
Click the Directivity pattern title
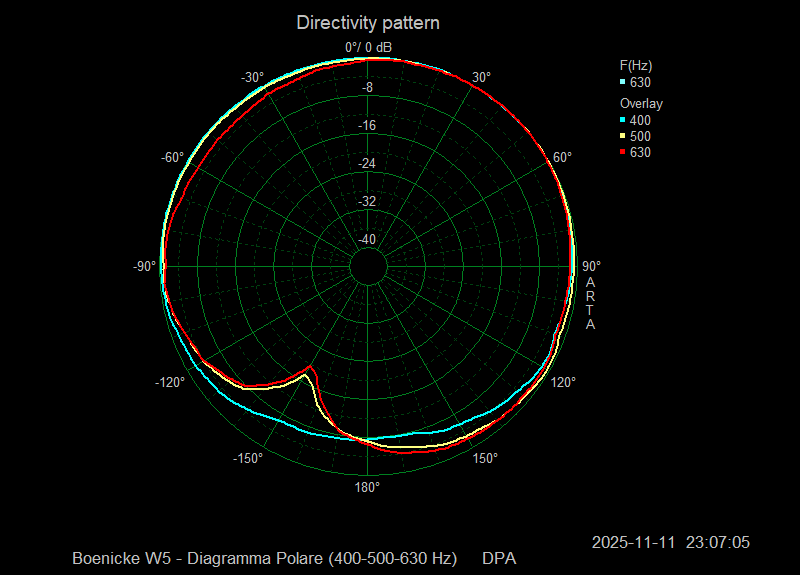(368, 22)
